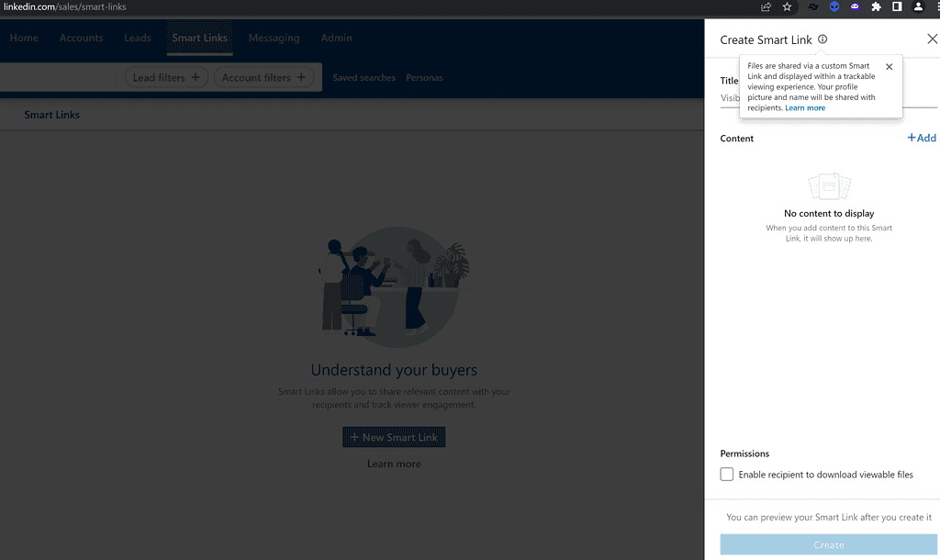Click the preview note above Create
940x560 pixels.
click(829, 518)
